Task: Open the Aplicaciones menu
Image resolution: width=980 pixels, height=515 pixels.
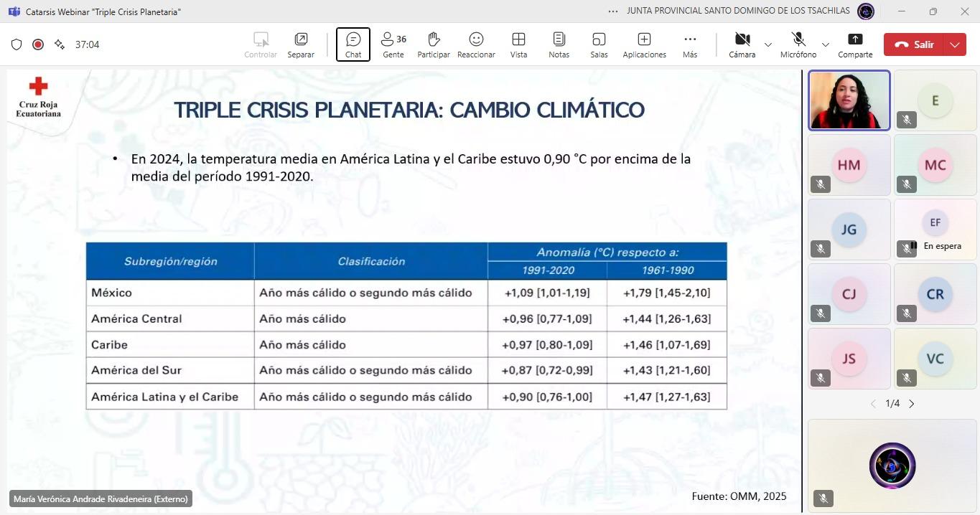Action: 644,44
